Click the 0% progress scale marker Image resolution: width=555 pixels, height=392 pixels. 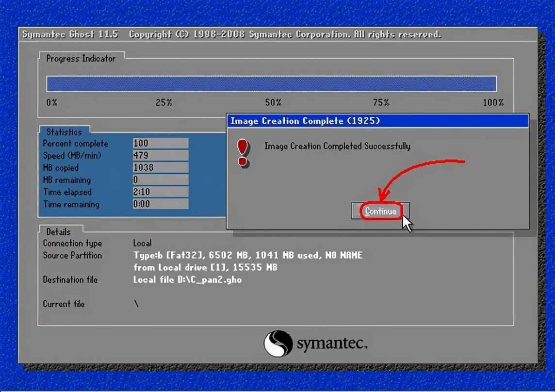pos(52,102)
